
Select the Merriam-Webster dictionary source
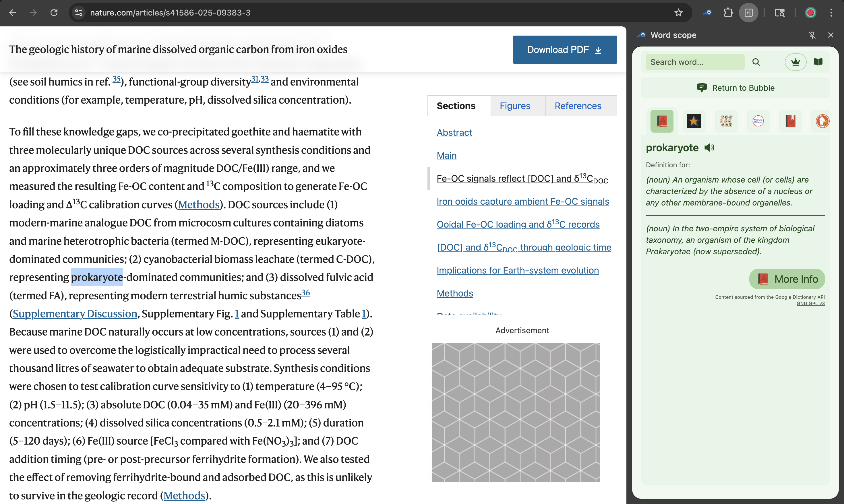(x=758, y=121)
